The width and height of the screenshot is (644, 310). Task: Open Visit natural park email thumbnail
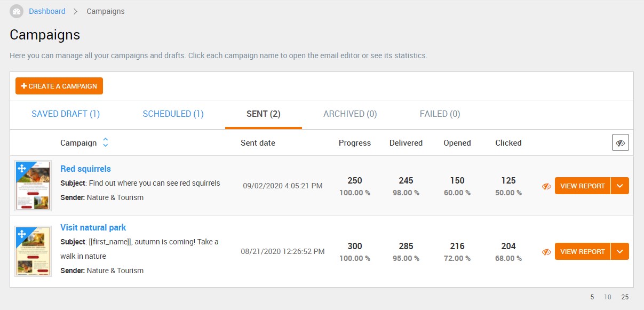click(33, 251)
